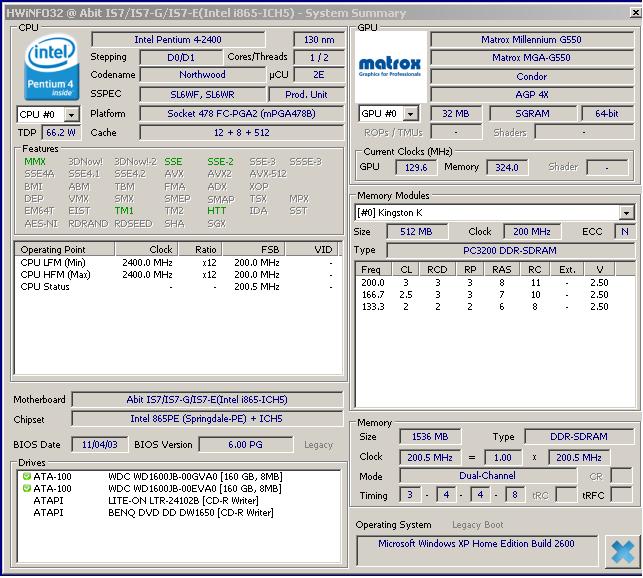Click the blue X close button at bottom right
643x578 pixels.
[x=622, y=551]
